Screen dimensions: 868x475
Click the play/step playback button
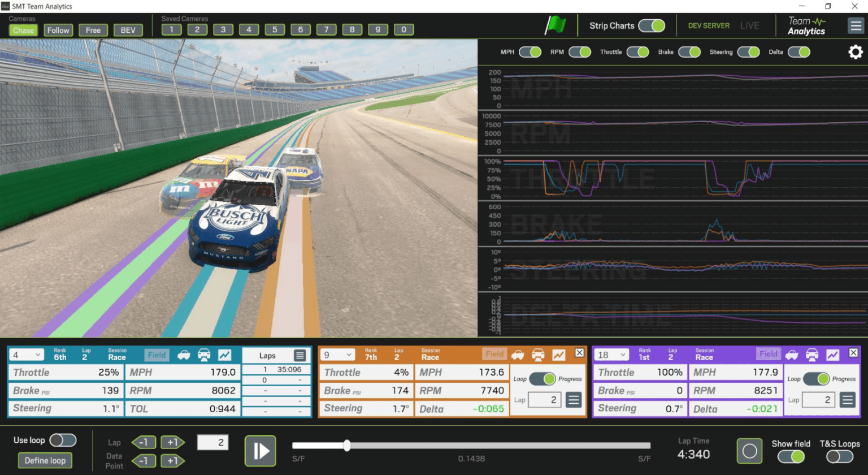pos(261,451)
